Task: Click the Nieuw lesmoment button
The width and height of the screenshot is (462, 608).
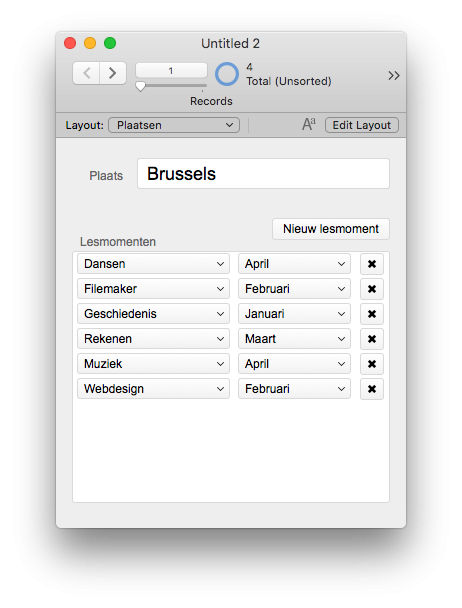Action: [331, 229]
